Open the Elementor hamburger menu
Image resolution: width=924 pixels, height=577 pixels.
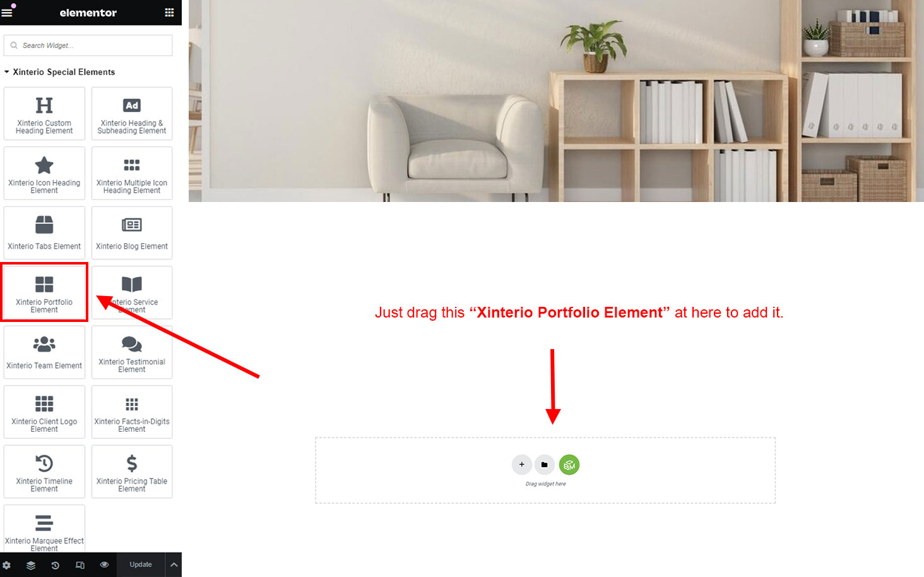pos(7,12)
